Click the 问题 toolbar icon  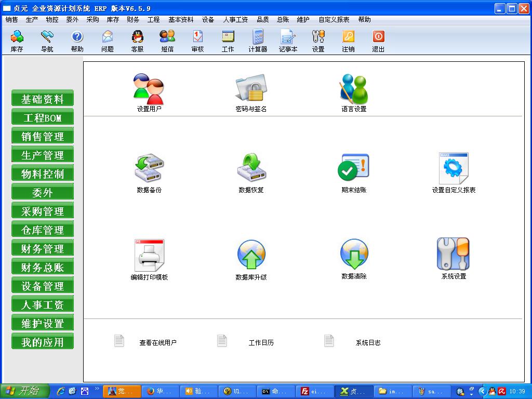107,41
